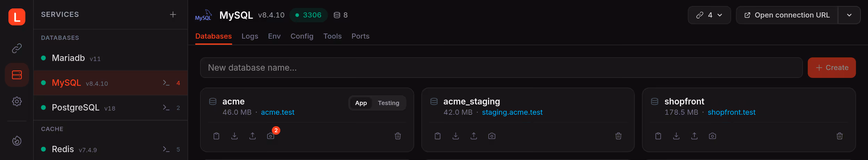Upload import into shopfront database
The height and width of the screenshot is (160, 868).
(x=694, y=136)
